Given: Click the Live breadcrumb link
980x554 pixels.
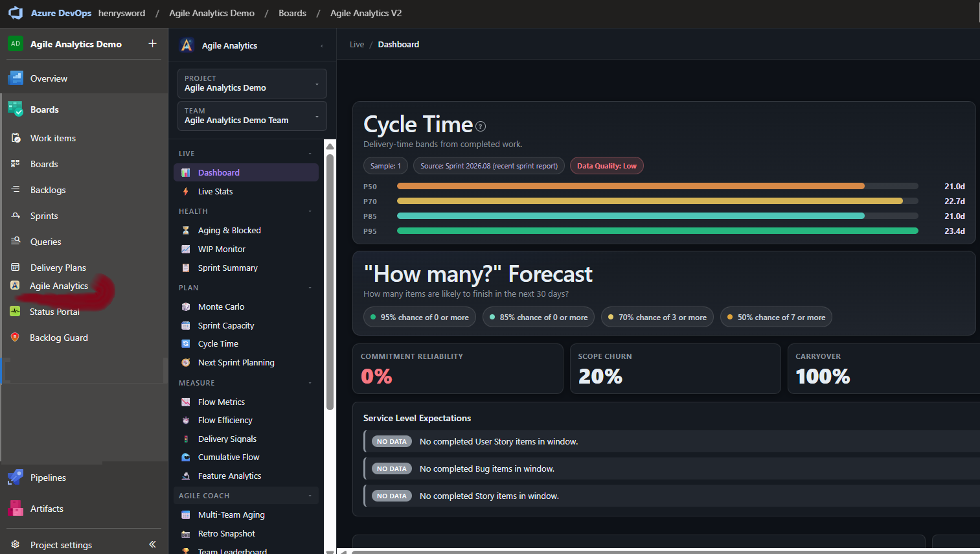Looking at the screenshot, I should coord(357,44).
